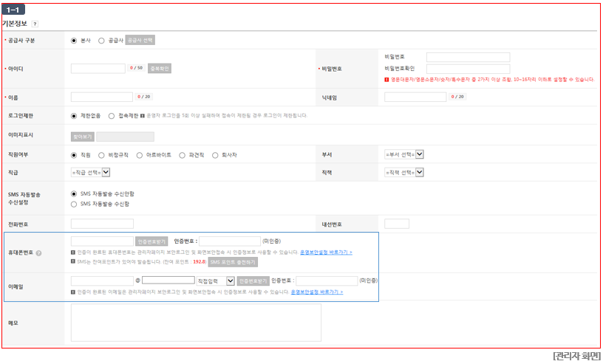603x364 pixels.
Task: Open 운영보안설정 바로가기 link in 이메일 row
Action: (x=317, y=292)
